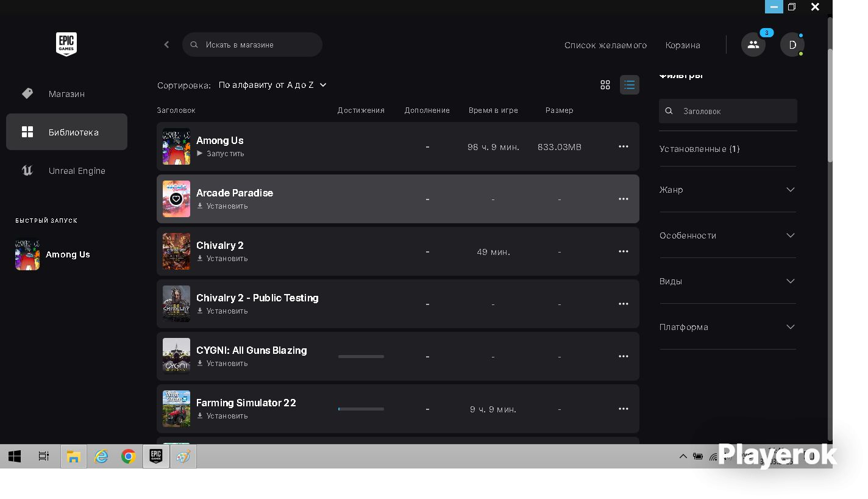This screenshot has height=499, width=868.
Task: Click the Chivalry 2 - Public Testing title
Action: tap(257, 298)
